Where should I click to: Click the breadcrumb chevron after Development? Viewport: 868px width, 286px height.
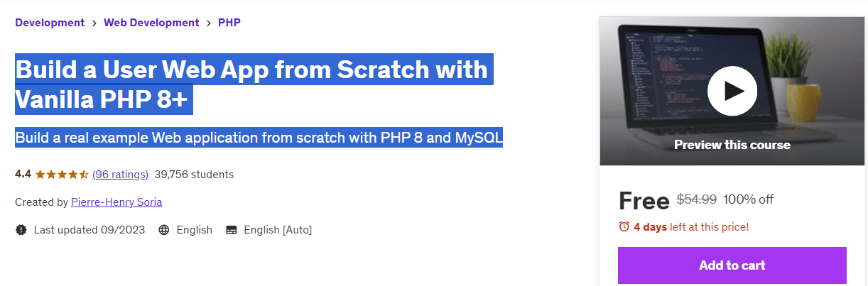[x=94, y=23]
